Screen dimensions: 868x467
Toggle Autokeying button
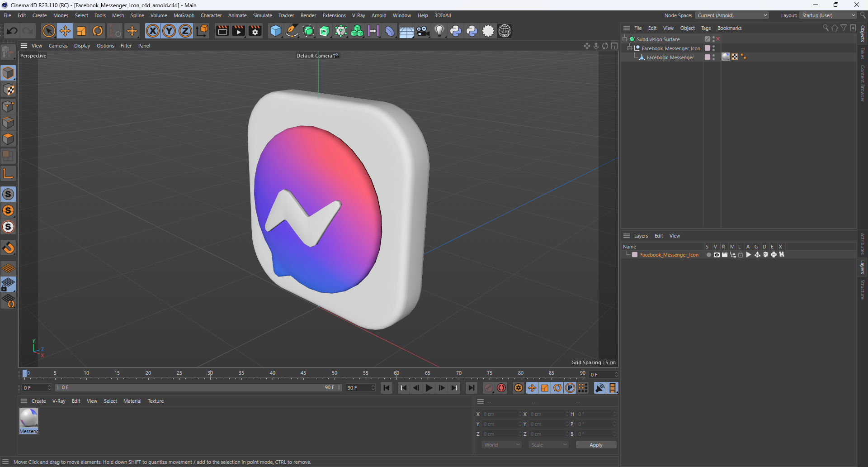(501, 388)
